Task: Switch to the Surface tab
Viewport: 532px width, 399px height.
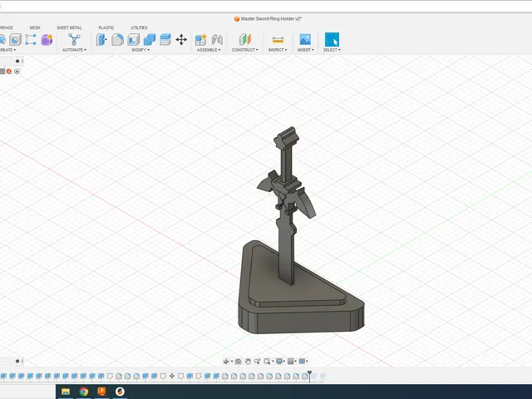Action: click(6, 27)
